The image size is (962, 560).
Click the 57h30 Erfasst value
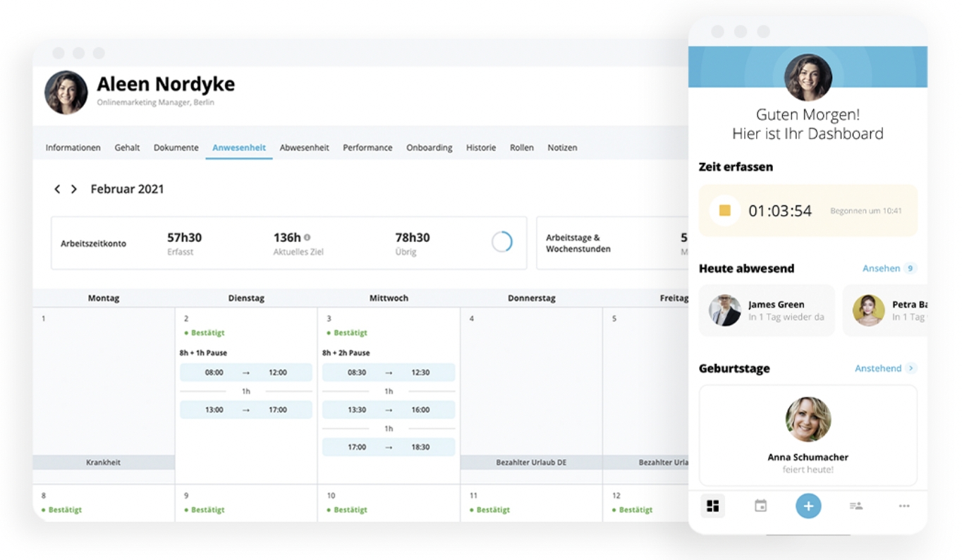pos(185,238)
